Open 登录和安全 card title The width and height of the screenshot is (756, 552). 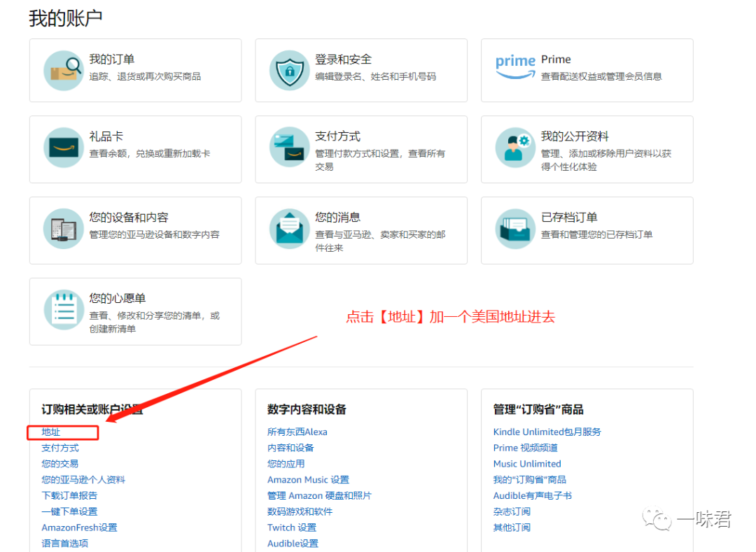tap(343, 59)
